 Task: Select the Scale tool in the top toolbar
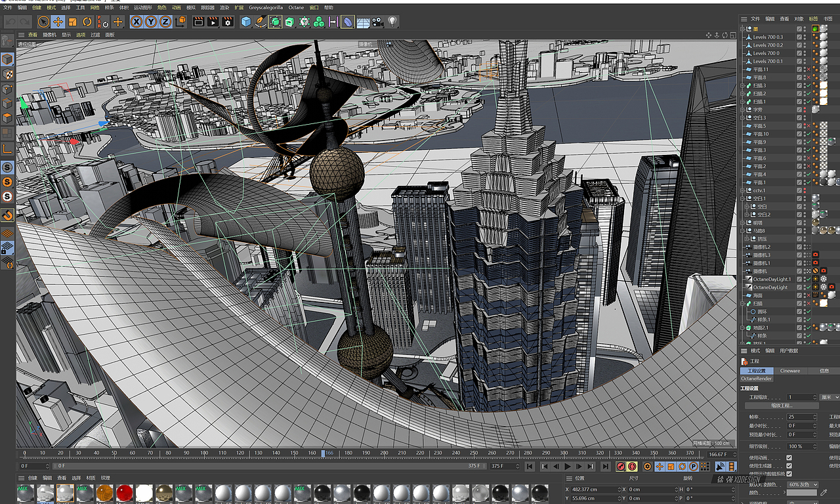pyautogui.click(x=72, y=22)
